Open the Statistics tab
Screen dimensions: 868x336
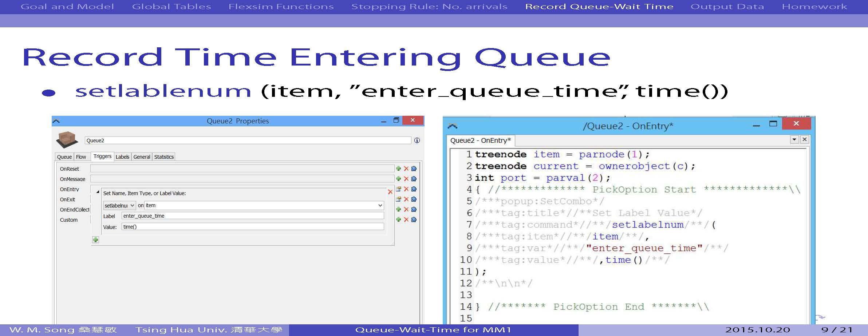point(164,157)
